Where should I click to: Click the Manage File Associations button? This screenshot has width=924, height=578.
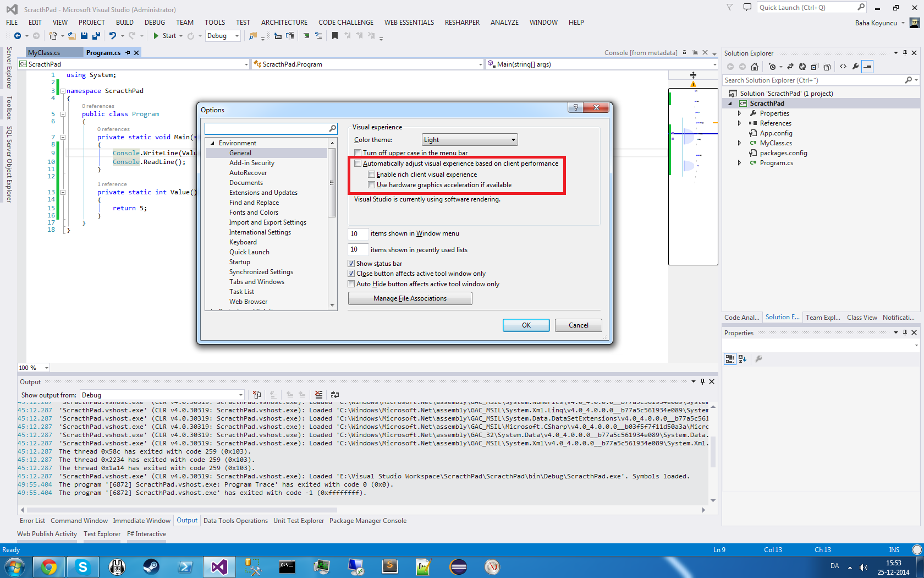tap(410, 298)
